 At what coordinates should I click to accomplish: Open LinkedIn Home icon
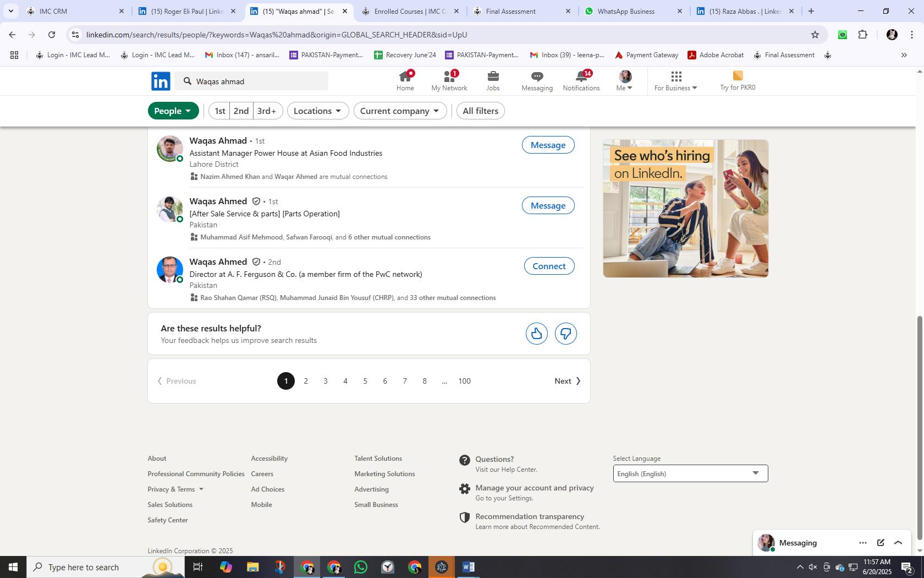[405, 81]
